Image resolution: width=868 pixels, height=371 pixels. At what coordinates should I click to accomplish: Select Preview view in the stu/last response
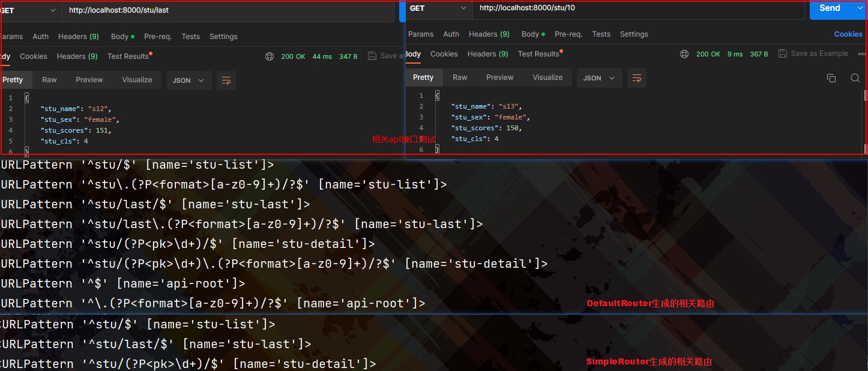pyautogui.click(x=89, y=80)
